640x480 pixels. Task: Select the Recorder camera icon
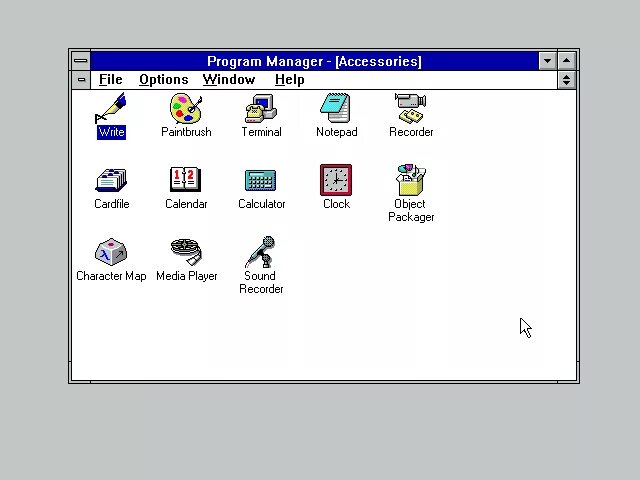pyautogui.click(x=411, y=108)
